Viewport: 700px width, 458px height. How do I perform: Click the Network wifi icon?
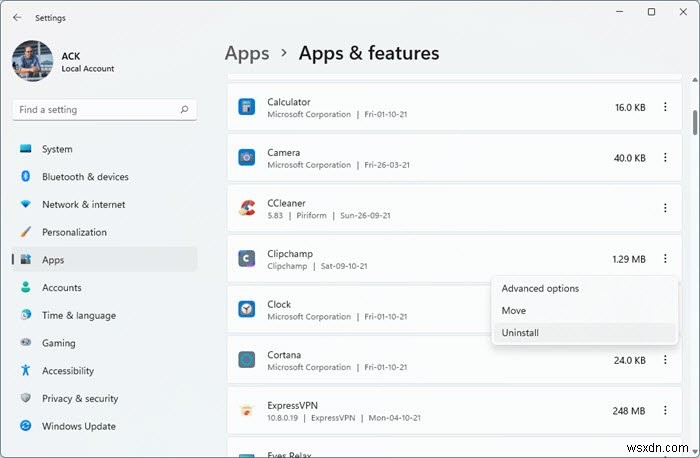click(x=25, y=204)
